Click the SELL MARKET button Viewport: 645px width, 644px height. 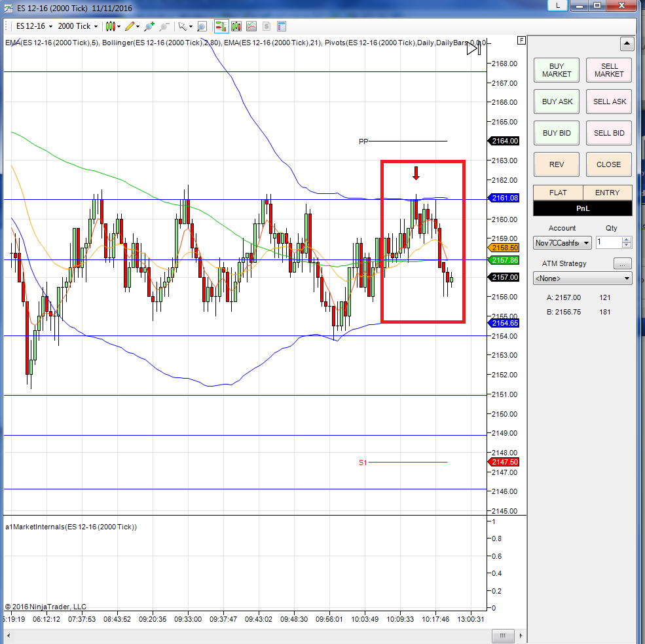[609, 70]
